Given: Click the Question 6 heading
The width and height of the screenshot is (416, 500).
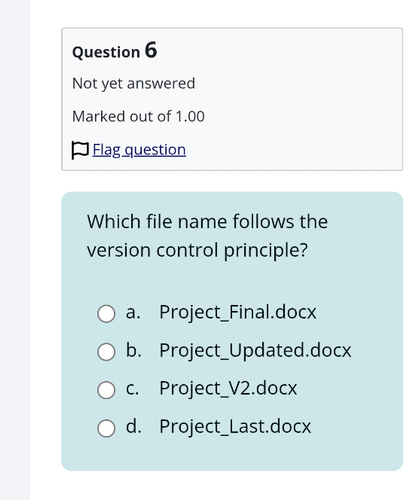Looking at the screenshot, I should 115,51.
